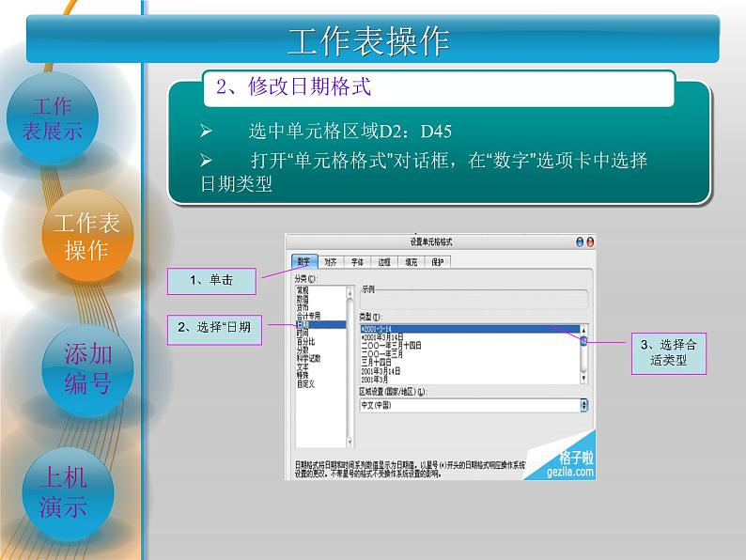746x560 pixels.
Task: Select 文本 category
Action: coord(303,367)
